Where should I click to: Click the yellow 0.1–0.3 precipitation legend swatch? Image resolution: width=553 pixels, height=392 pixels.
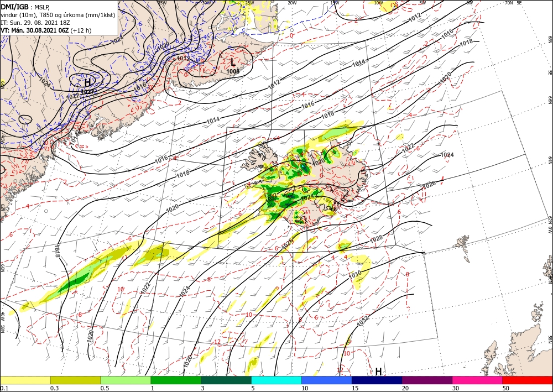(25, 380)
